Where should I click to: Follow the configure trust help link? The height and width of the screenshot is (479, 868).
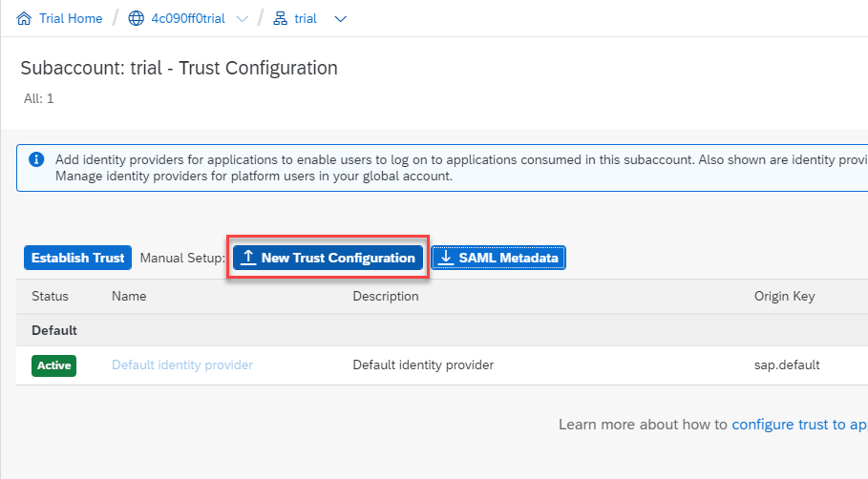[x=799, y=425]
